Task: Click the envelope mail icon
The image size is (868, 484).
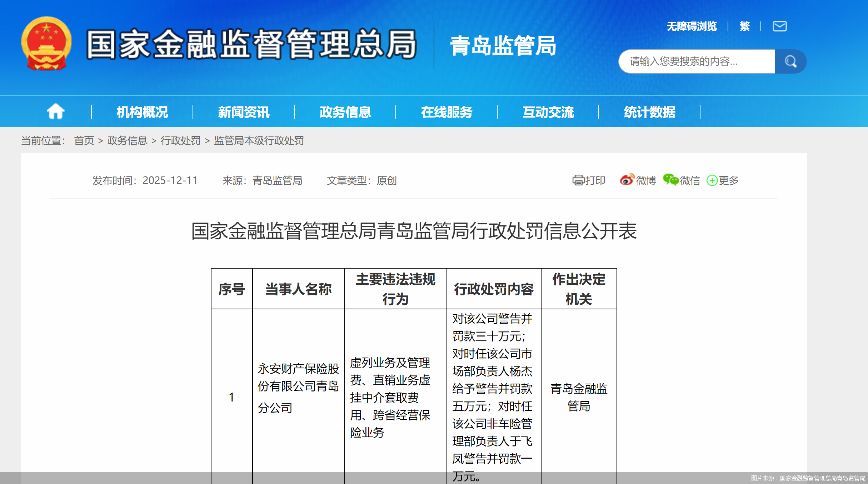Action: pos(780,26)
